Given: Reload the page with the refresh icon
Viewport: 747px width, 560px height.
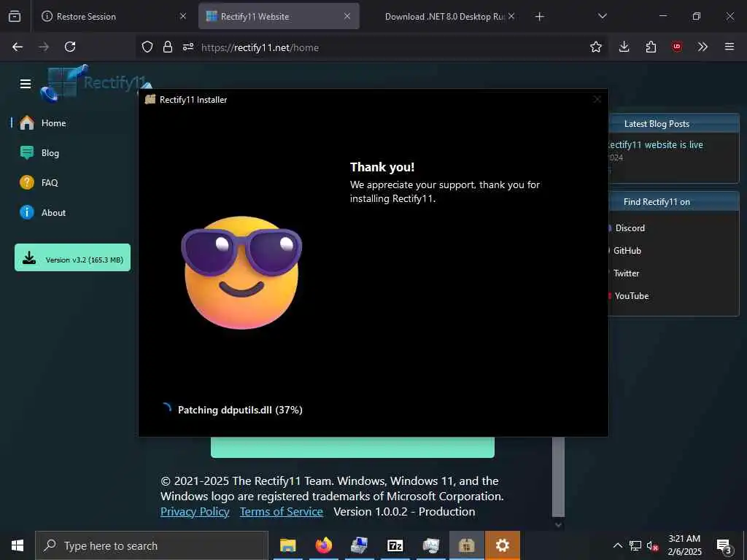Looking at the screenshot, I should coord(70,47).
